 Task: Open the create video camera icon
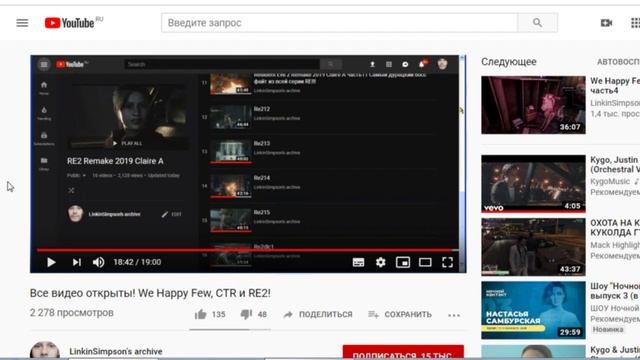[607, 23]
